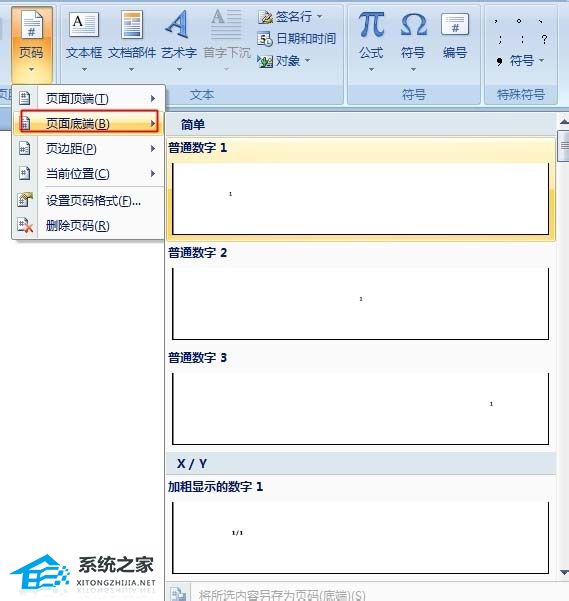Click the 页面顶端 submenu arrow
Image resolution: width=569 pixels, height=601 pixels.
tap(153, 99)
